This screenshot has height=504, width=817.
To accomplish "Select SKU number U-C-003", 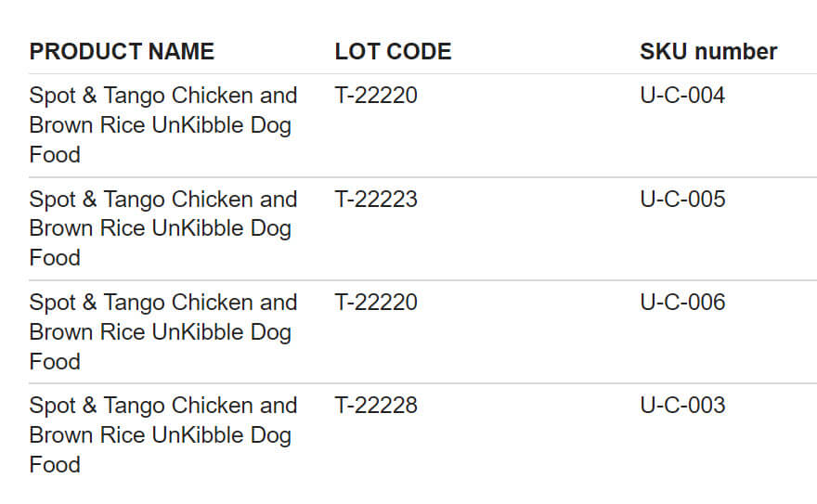I will [682, 406].
